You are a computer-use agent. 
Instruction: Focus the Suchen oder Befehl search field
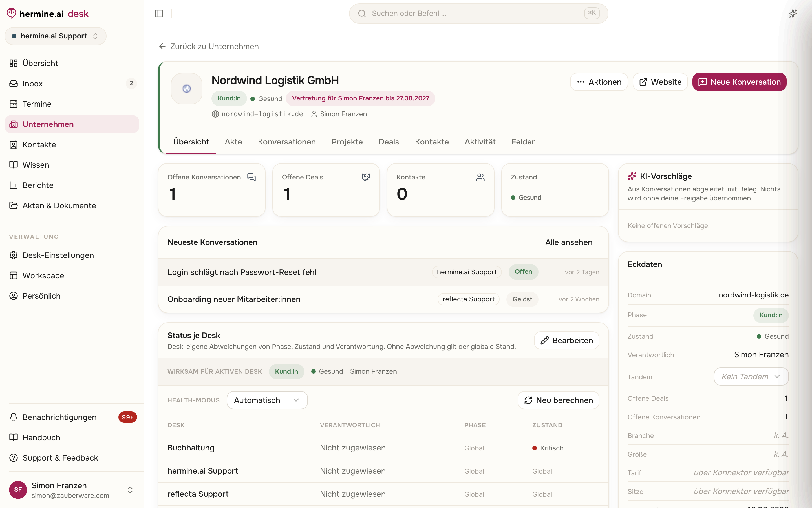click(478, 14)
